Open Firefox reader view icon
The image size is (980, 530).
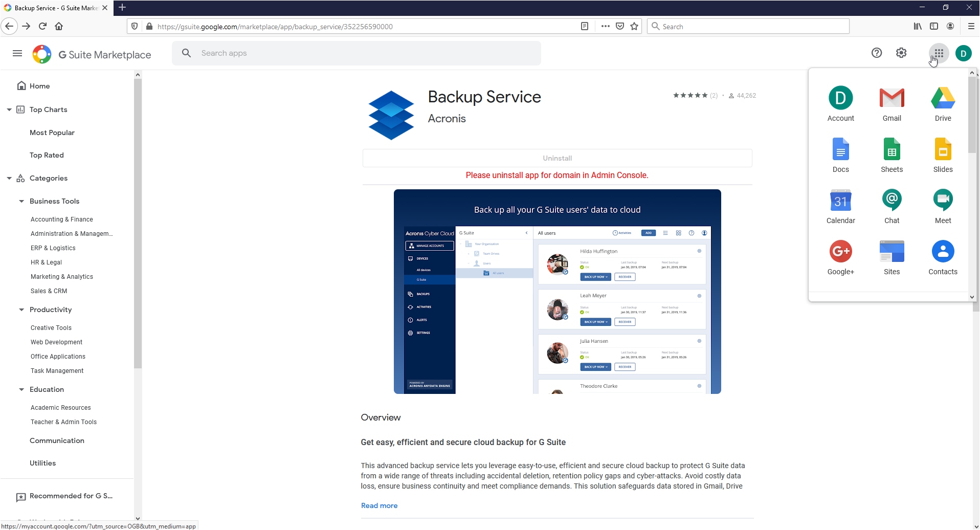[x=585, y=27]
